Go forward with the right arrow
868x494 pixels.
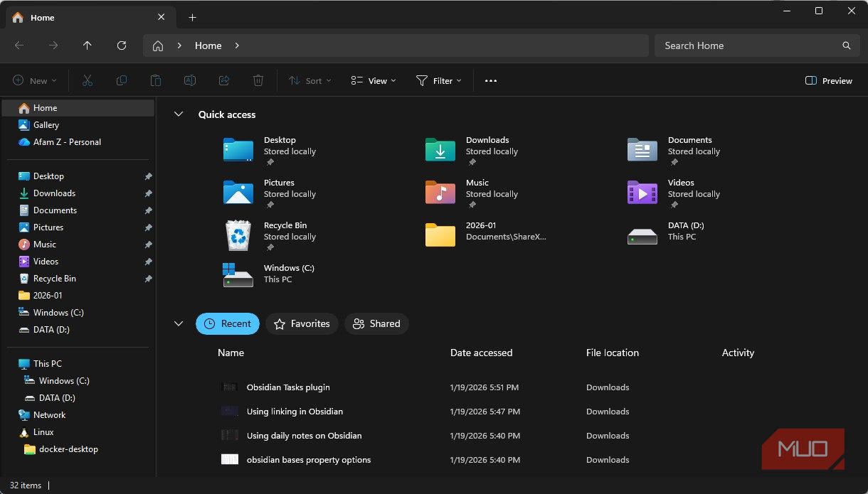click(x=53, y=45)
